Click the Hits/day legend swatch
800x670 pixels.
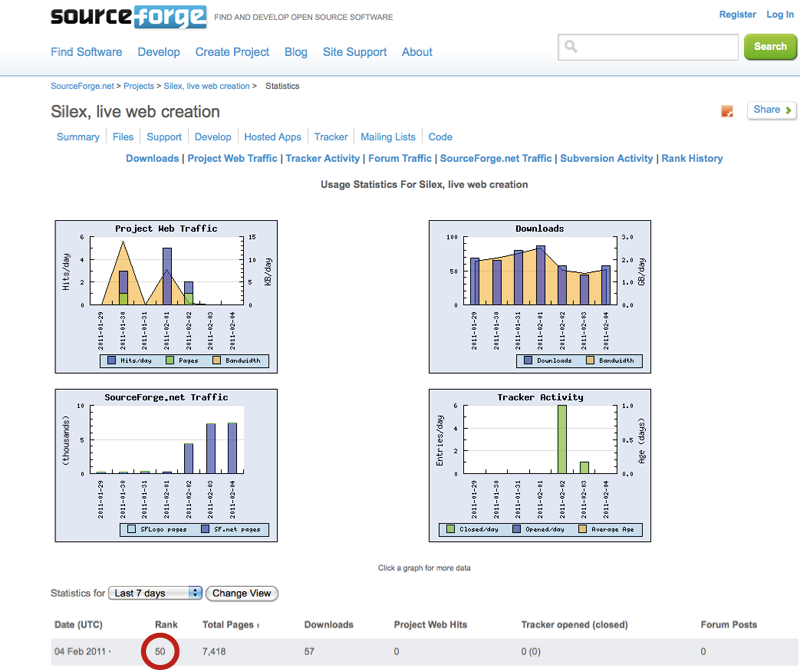pyautogui.click(x=112, y=360)
